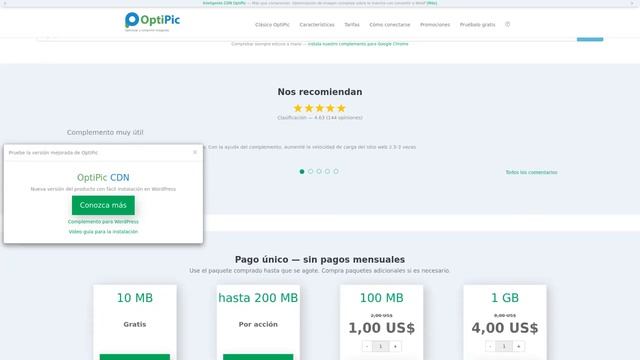The image size is (640, 360).
Task: Select first review carousel dot
Action: [x=302, y=171]
